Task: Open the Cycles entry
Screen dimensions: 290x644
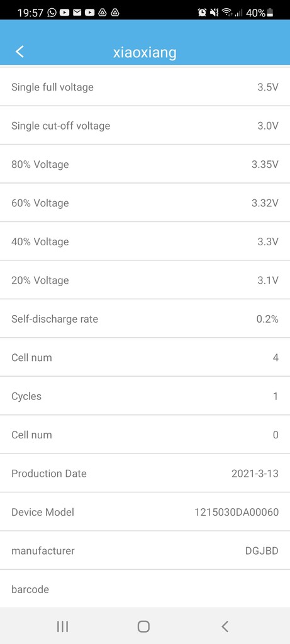Action: (145, 396)
